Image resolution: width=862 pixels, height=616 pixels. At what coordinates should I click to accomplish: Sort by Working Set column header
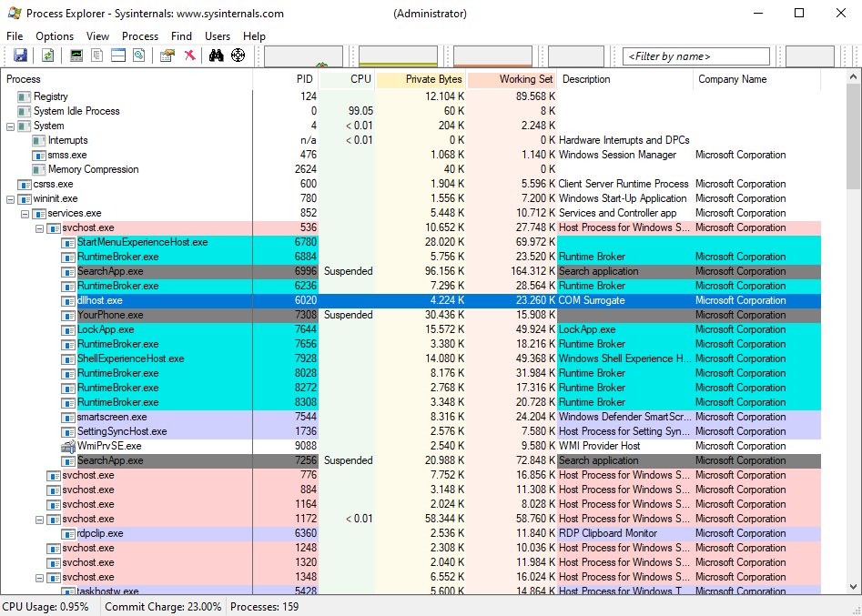(512, 79)
